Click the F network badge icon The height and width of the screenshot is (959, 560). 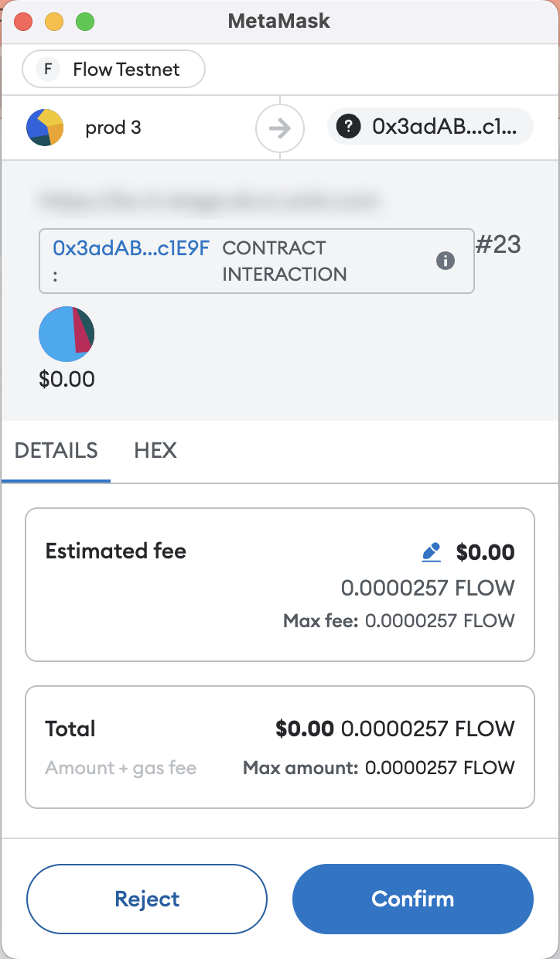pos(48,70)
